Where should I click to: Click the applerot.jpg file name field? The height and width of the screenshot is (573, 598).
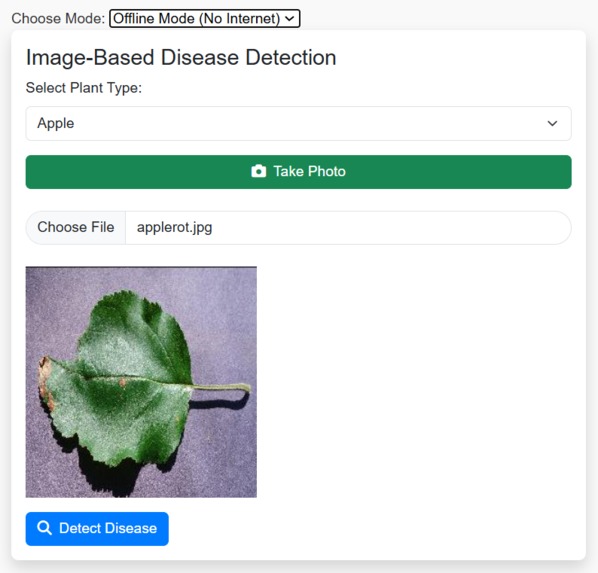(348, 227)
